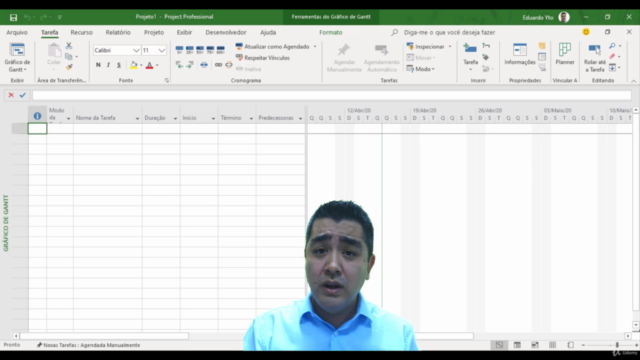The image size is (640, 360).
Task: Mark task as 50% complete
Action: tap(200, 50)
